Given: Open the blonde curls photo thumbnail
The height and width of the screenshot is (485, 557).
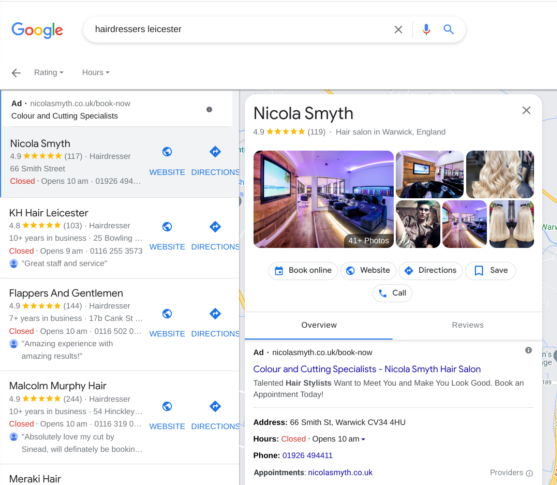Looking at the screenshot, I should [500, 174].
